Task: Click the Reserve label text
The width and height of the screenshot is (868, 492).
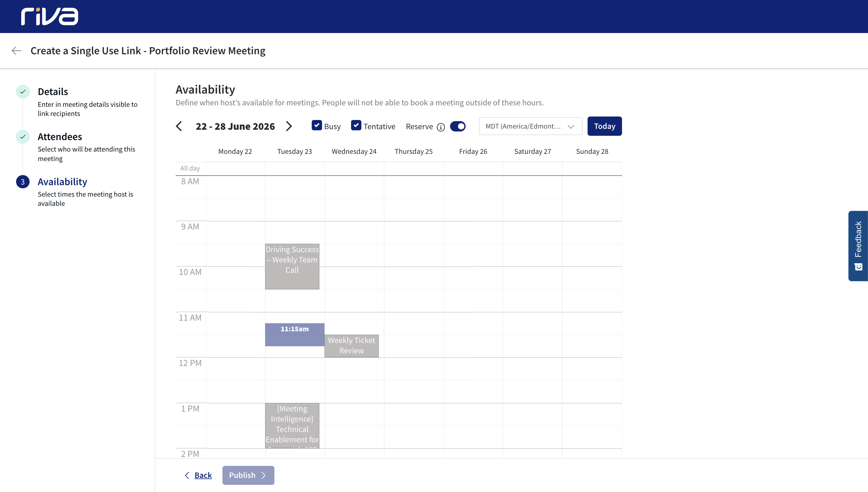Action: (419, 126)
